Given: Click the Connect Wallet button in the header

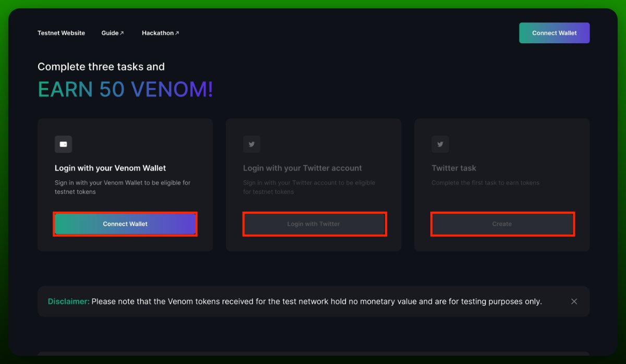Looking at the screenshot, I should pos(554,33).
